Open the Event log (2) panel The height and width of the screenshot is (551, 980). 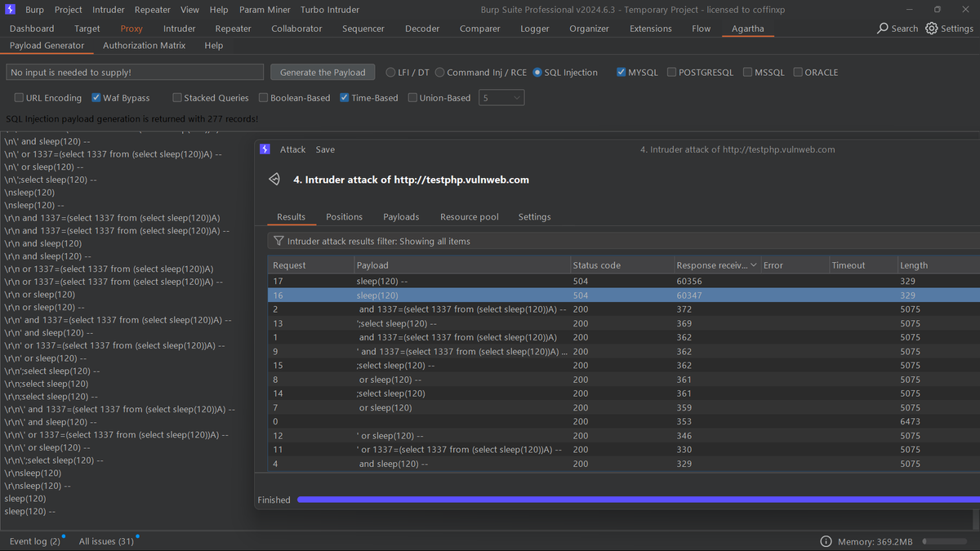34,542
